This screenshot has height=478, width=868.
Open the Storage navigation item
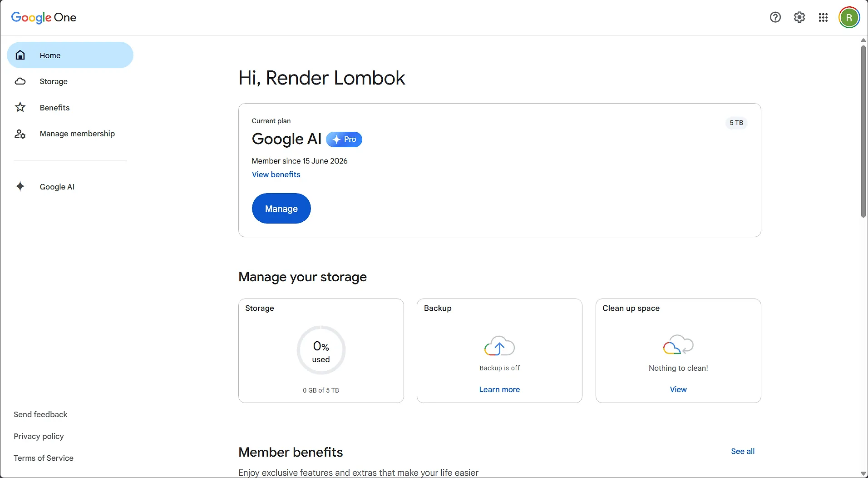[x=70, y=81]
